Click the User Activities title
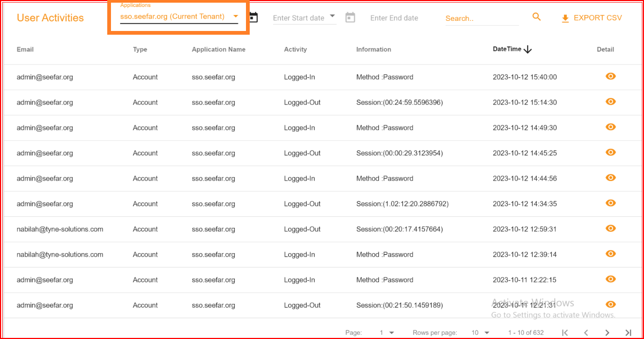 coord(50,18)
